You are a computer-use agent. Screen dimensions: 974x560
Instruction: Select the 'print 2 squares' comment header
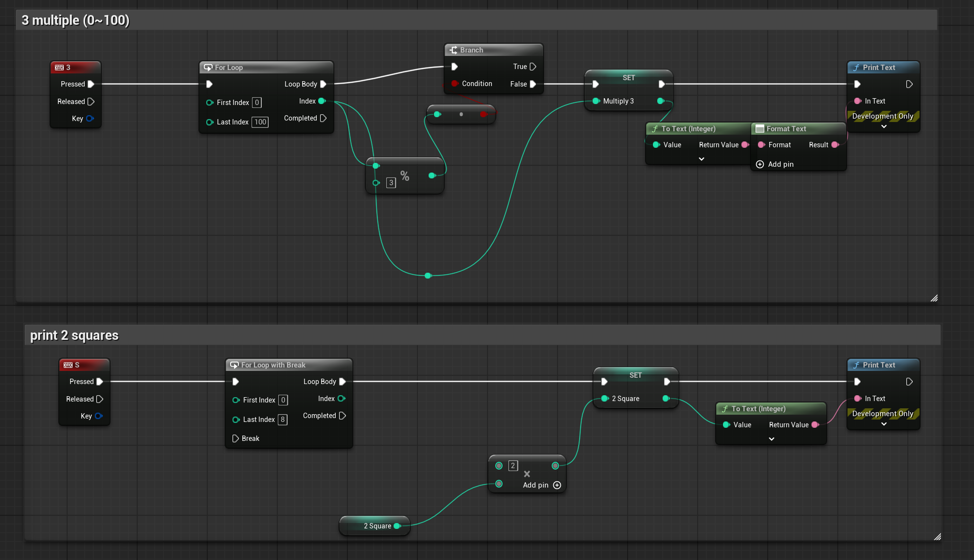[x=74, y=335]
